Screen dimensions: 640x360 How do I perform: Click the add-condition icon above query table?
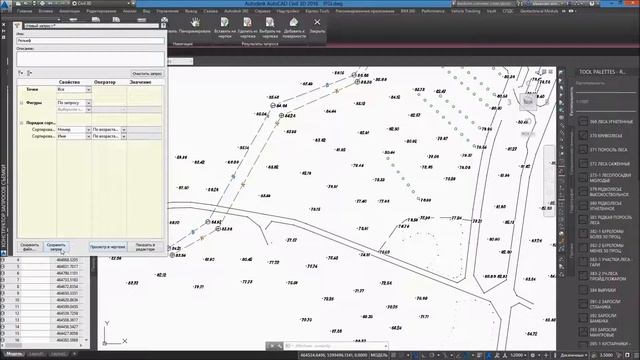coord(21,73)
